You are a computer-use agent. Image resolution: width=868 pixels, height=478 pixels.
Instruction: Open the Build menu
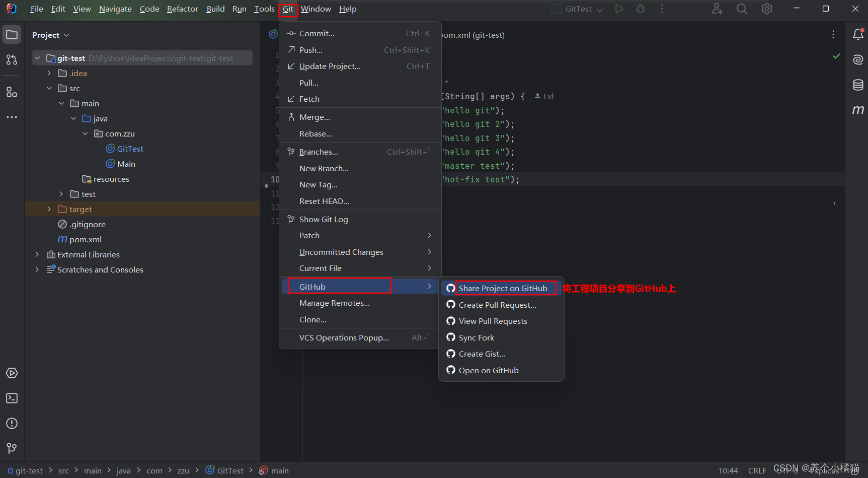215,9
